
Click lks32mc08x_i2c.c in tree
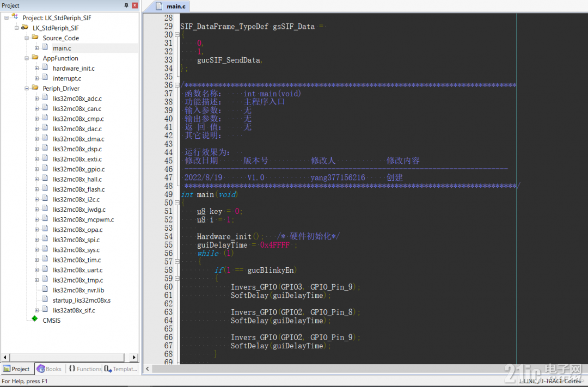click(x=76, y=200)
